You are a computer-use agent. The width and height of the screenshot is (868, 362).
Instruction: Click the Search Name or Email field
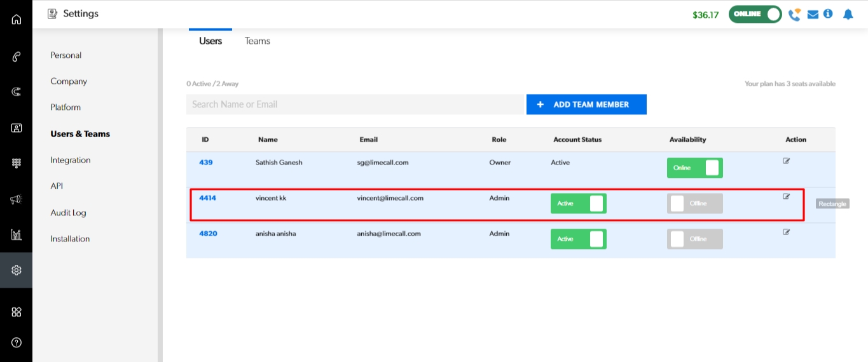click(355, 104)
